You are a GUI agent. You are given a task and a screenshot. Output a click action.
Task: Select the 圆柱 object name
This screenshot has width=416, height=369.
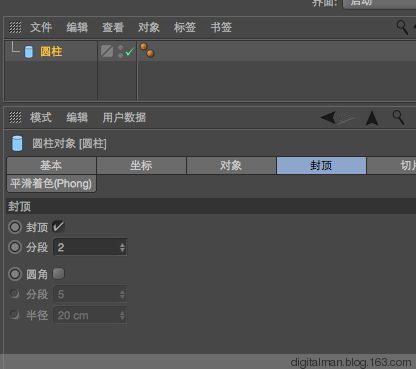tap(51, 52)
